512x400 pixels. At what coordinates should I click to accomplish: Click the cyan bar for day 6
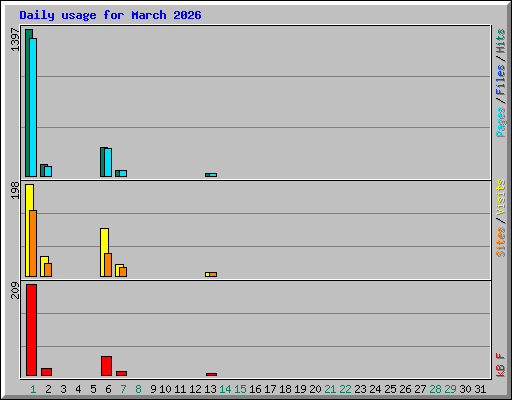pos(108,162)
